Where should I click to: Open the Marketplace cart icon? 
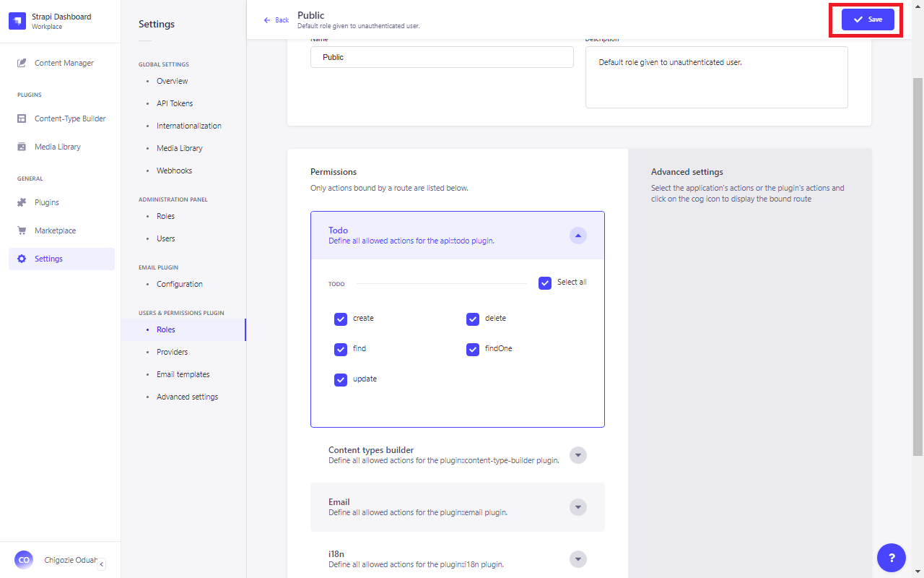pyautogui.click(x=22, y=230)
